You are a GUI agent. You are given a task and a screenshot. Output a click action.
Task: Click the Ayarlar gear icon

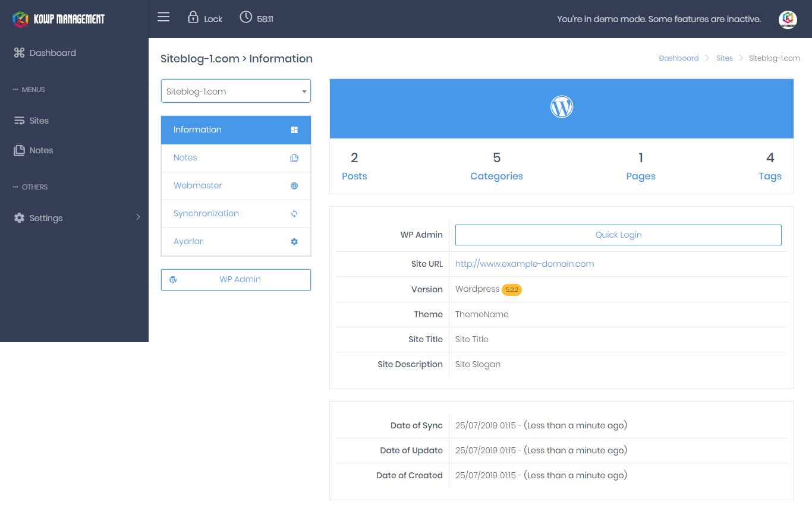pos(294,242)
